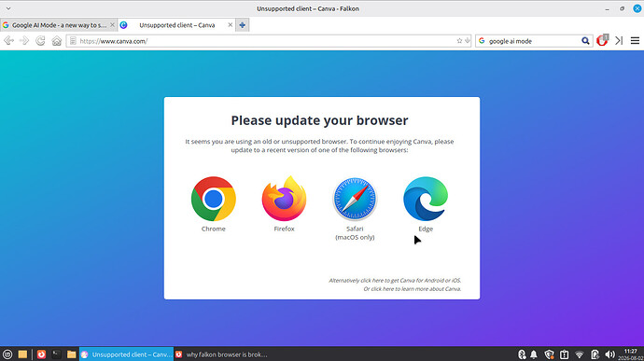Open the notifications bell tray icon

click(x=534, y=354)
